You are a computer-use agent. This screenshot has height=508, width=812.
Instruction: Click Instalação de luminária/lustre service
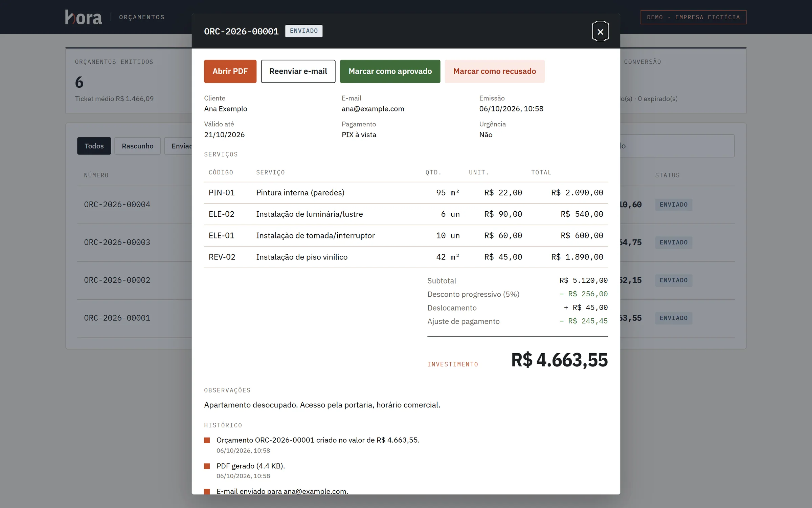(309, 214)
